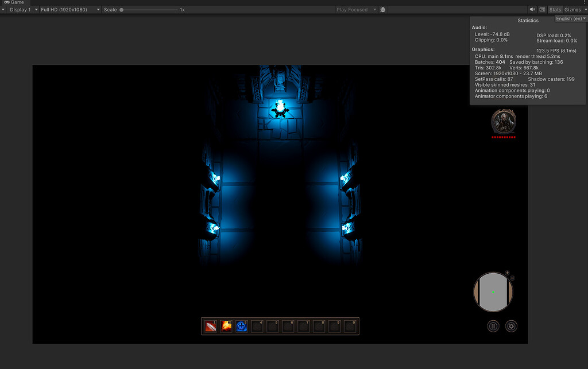Open the Play Focused dropdown button
Viewport: 588px width, 369px height.
355,9
